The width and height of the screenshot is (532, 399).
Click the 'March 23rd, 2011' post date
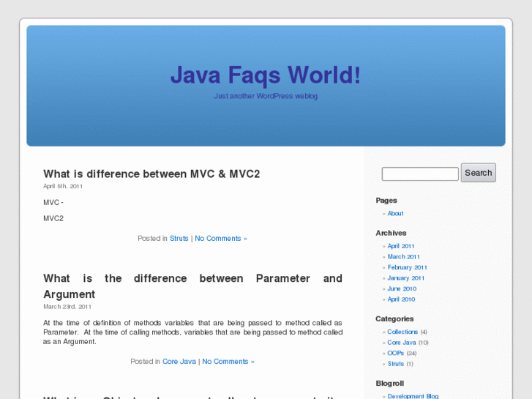coord(67,307)
